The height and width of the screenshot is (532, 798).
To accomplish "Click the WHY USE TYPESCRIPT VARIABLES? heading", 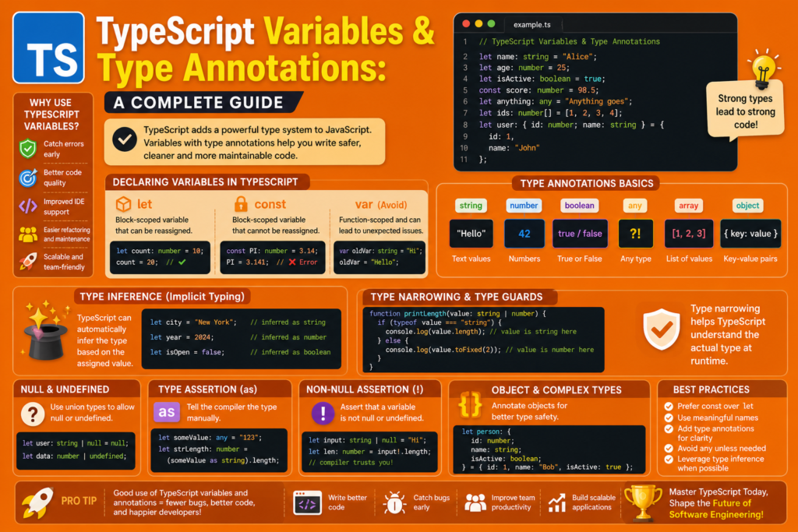I will (x=51, y=115).
